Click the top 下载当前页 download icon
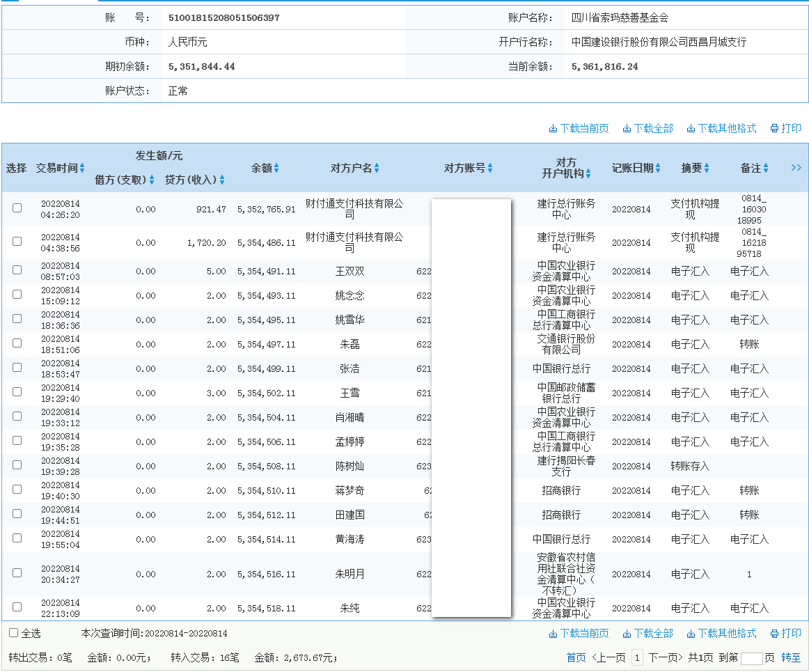 tap(553, 129)
